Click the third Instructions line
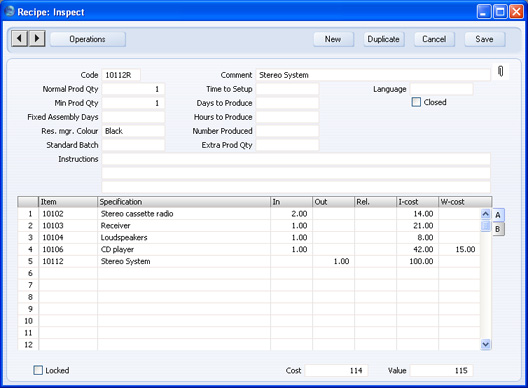528x388 pixels. point(296,187)
